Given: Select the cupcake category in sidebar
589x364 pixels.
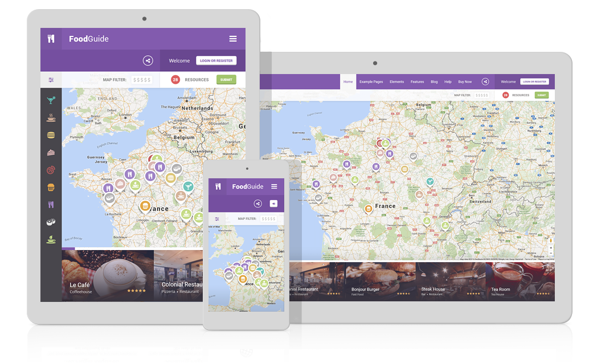Looking at the screenshot, I should coord(51,187).
